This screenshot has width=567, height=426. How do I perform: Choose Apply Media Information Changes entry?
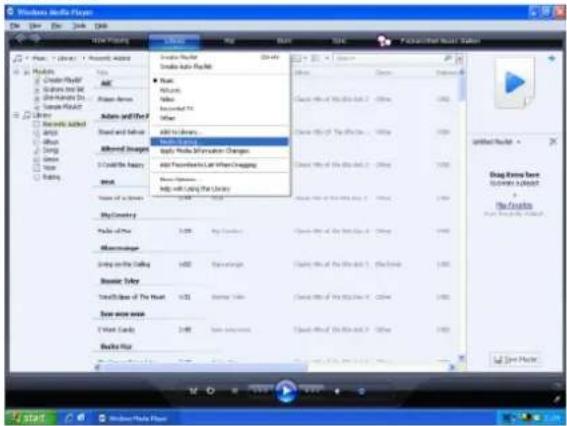(220, 151)
